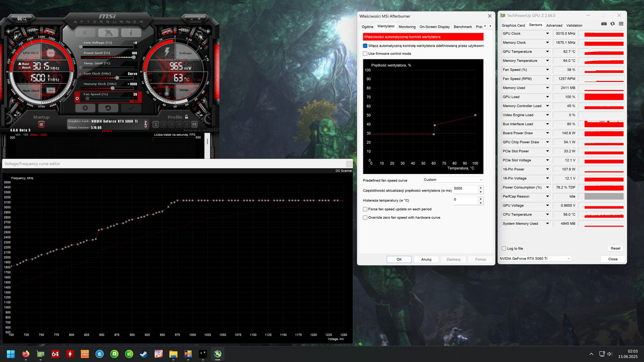
Task: Open the On-Screen Display tab
Action: (435, 27)
